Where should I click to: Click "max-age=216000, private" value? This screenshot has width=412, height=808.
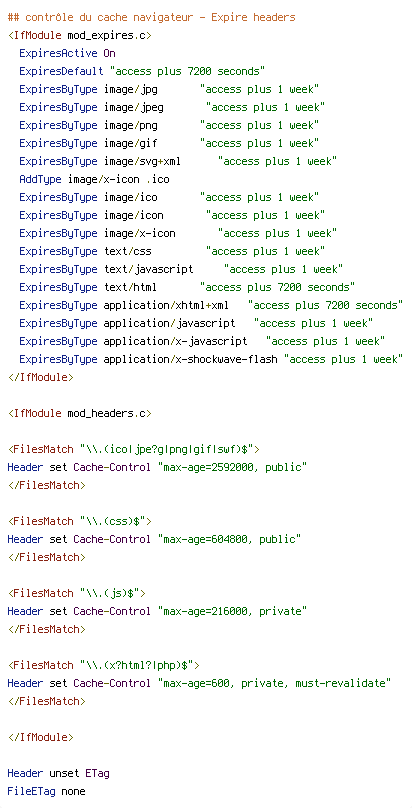coord(233,612)
